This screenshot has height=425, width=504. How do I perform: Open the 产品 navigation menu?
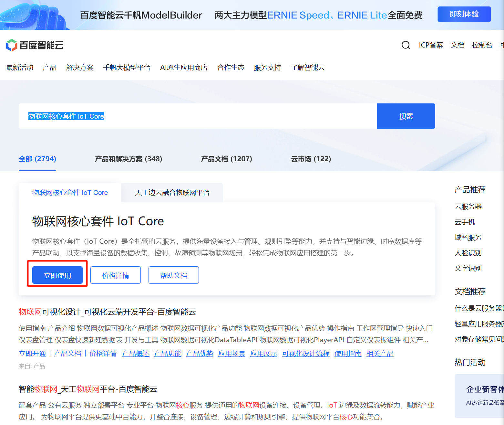pyautogui.click(x=49, y=68)
